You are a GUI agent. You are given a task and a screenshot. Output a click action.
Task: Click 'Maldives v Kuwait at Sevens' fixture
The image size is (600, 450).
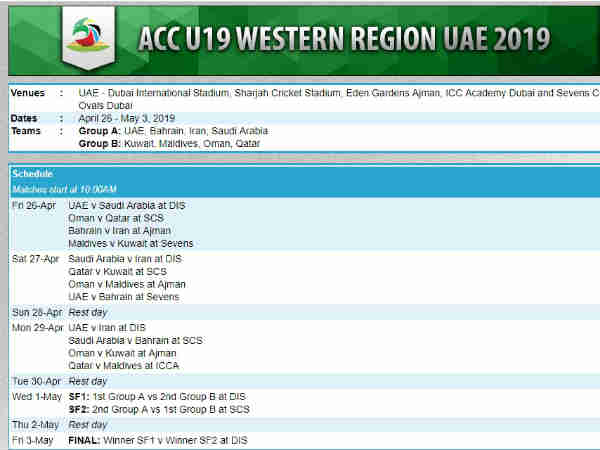click(x=130, y=243)
